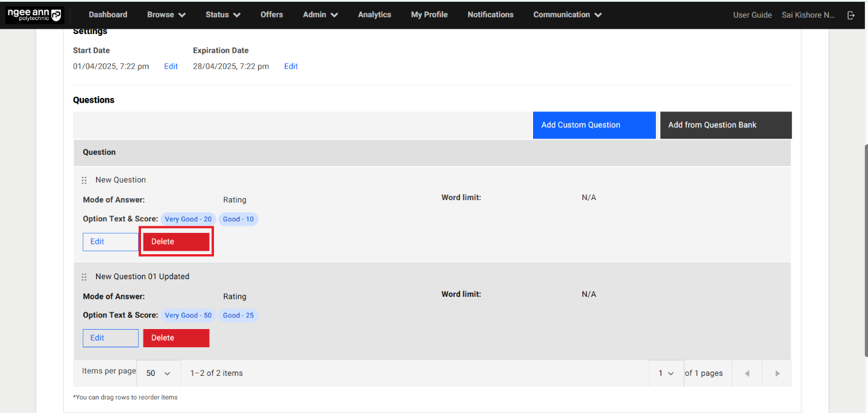The image size is (868, 413).
Task: Click the vertical page scrollbar
Action: pos(864,249)
